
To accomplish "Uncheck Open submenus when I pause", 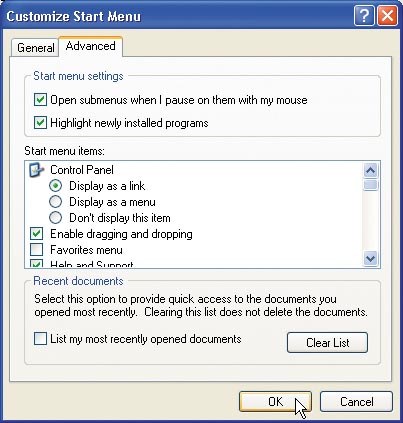I will coord(40,100).
